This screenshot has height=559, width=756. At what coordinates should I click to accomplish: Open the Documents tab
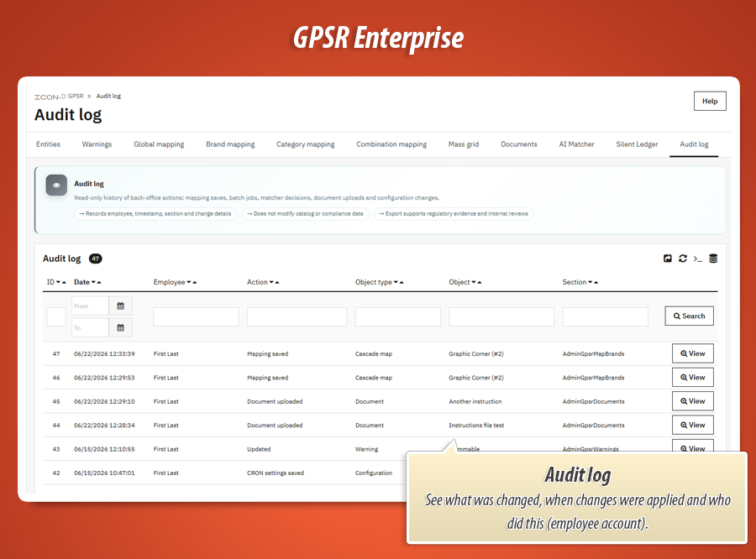(x=519, y=144)
